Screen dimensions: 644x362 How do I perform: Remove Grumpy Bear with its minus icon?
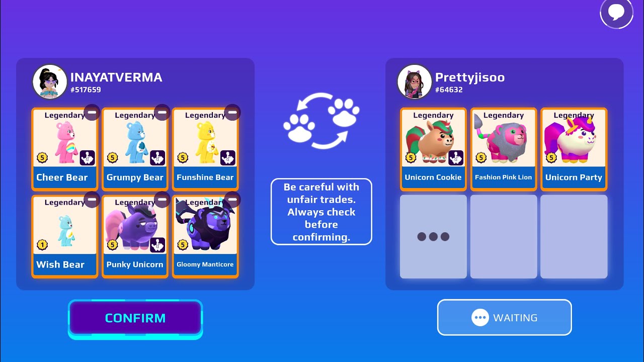pyautogui.click(x=162, y=113)
